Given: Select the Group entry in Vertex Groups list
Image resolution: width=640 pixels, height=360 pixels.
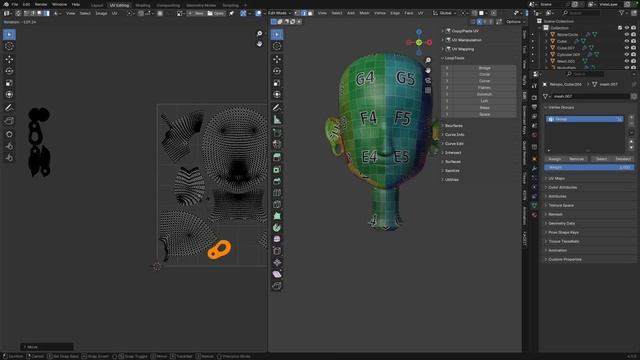Looking at the screenshot, I should 584,119.
